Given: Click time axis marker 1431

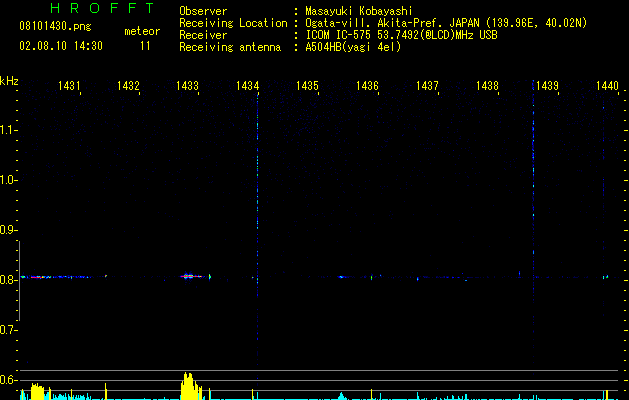Looking at the screenshot, I should (69, 86).
